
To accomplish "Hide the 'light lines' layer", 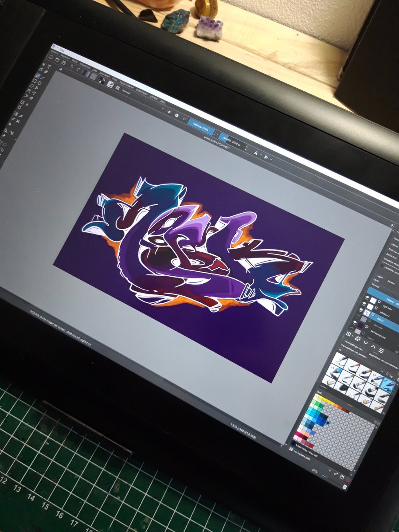I will coord(367,297).
